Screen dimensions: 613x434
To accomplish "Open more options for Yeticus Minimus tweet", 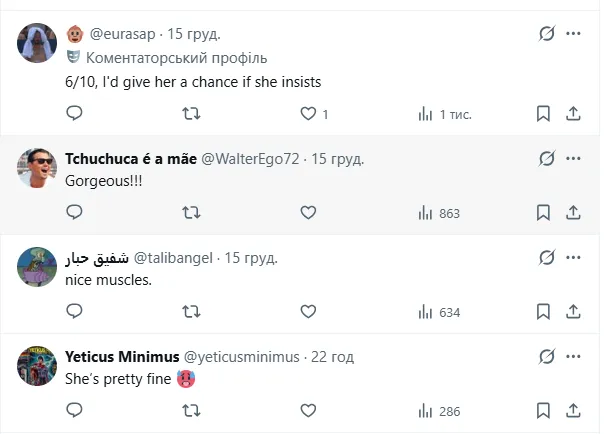I will pos(574,356).
